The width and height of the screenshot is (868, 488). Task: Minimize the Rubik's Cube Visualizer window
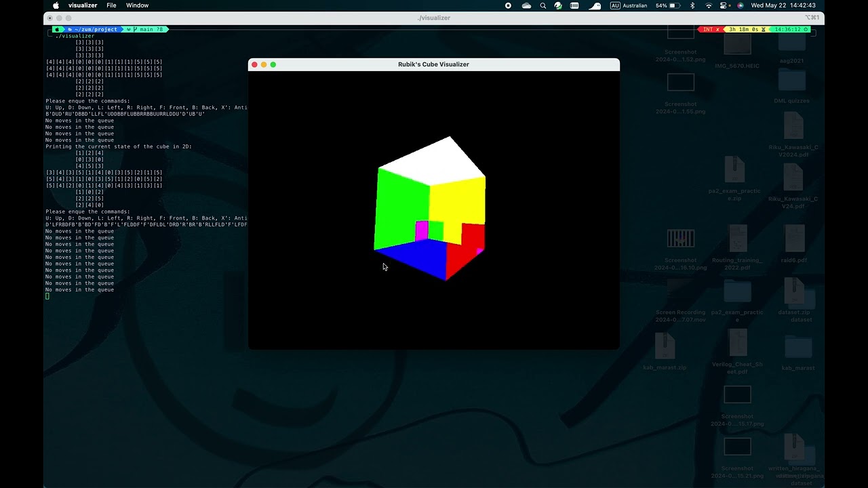[264, 64]
